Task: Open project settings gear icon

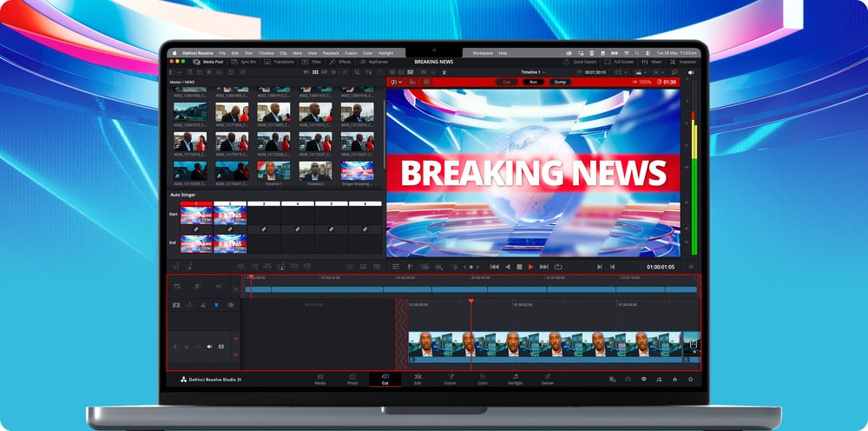Action: point(690,380)
